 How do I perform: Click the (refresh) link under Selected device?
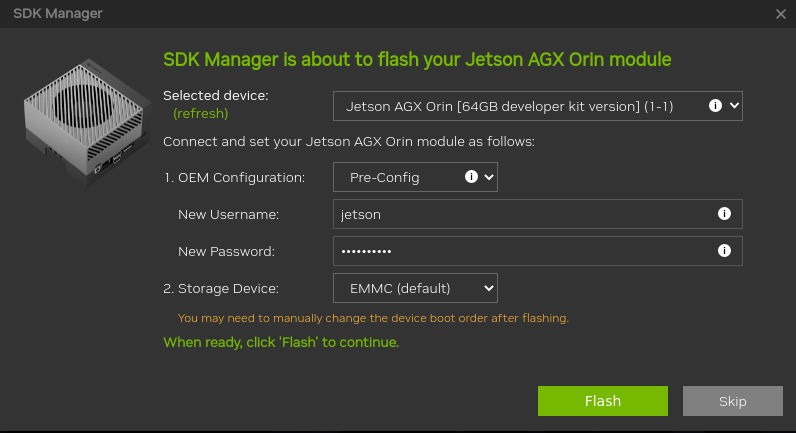coord(200,113)
